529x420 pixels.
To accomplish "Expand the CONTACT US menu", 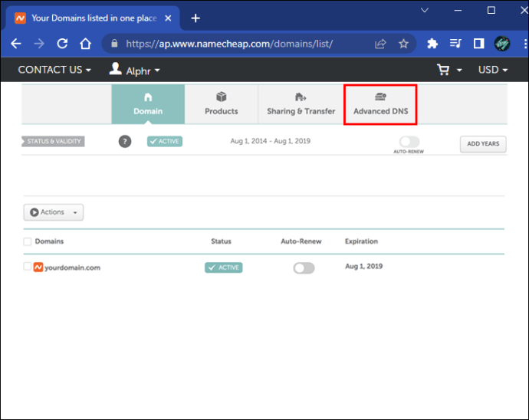I will (54, 70).
